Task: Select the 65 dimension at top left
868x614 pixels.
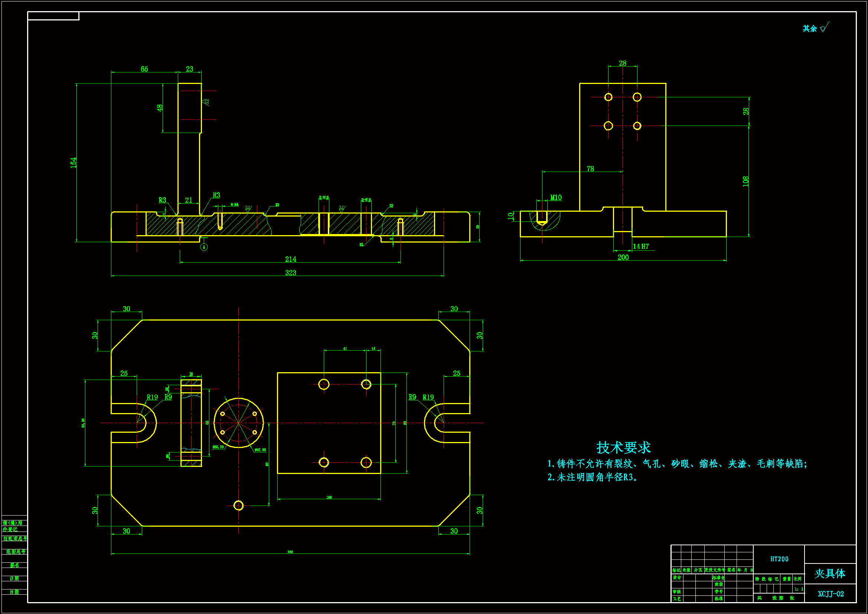Action: 144,69
